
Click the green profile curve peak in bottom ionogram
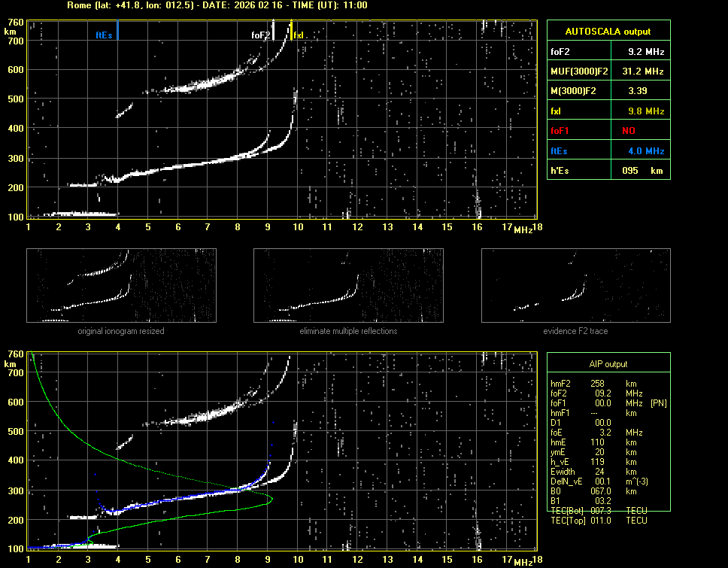click(271, 499)
